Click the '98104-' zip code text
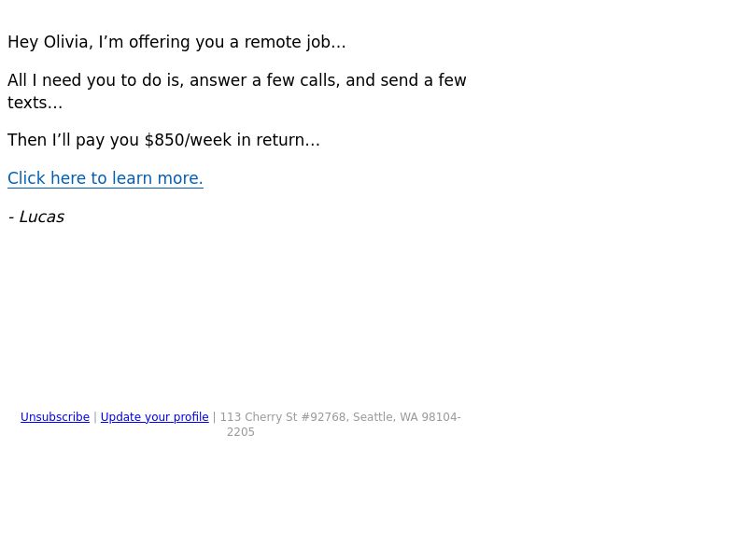 pyautogui.click(x=441, y=417)
